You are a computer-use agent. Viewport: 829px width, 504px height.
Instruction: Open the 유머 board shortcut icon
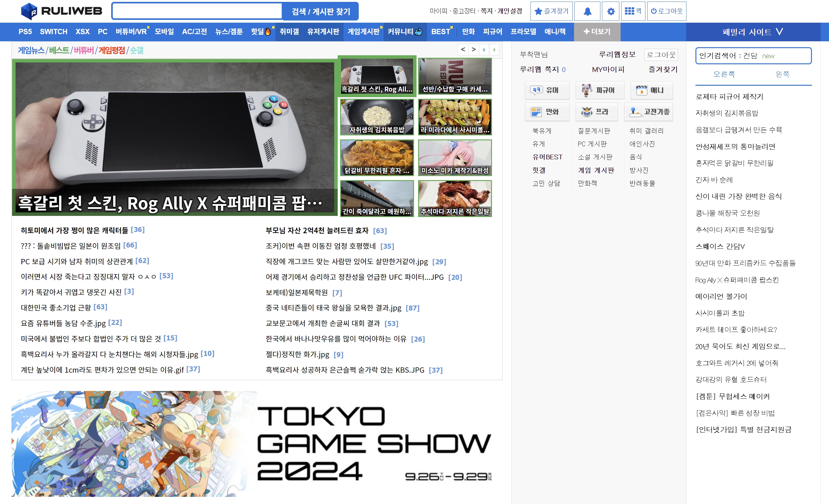(x=547, y=90)
